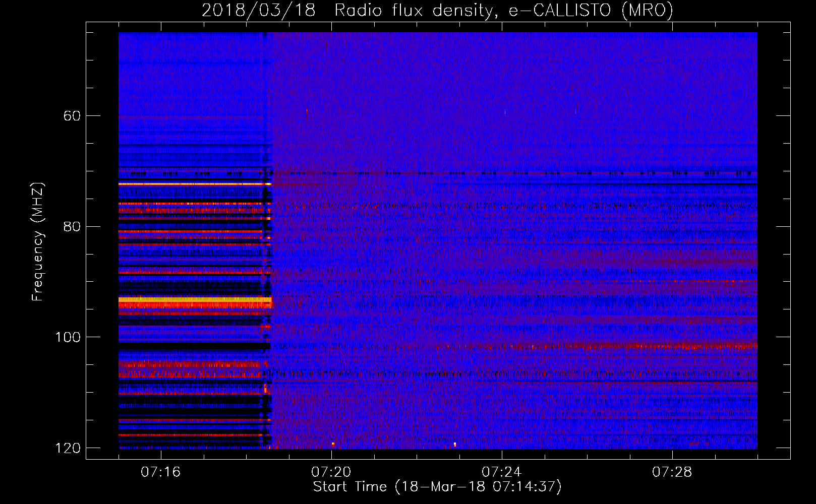Click the 07:28 time tick label
Viewport: 816px width, 504px height.
coord(672,472)
